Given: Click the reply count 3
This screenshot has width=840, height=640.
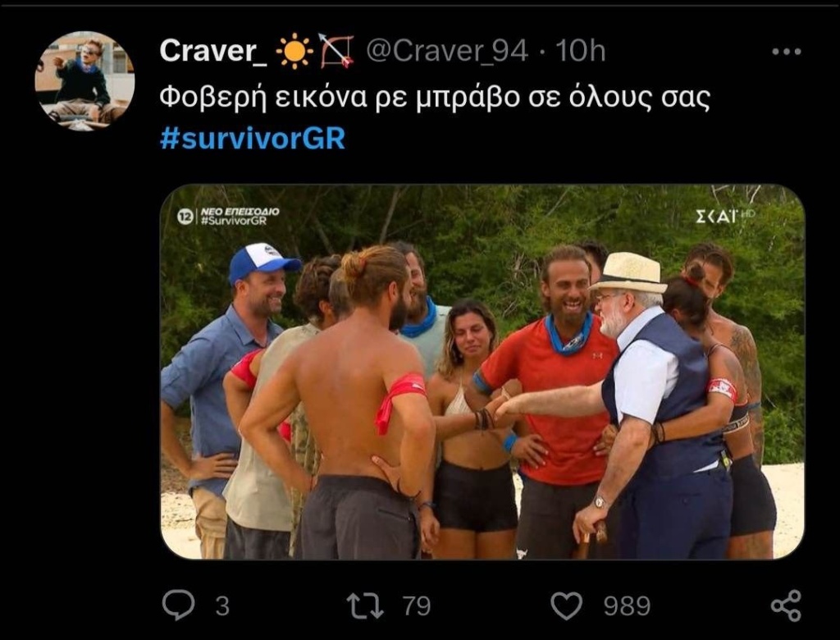Looking at the screenshot, I should point(222,606).
